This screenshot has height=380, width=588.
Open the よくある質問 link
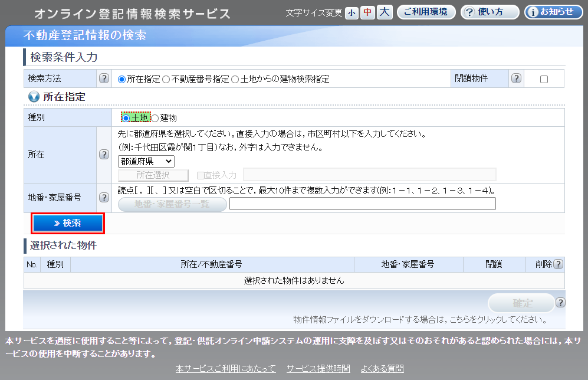(382, 368)
